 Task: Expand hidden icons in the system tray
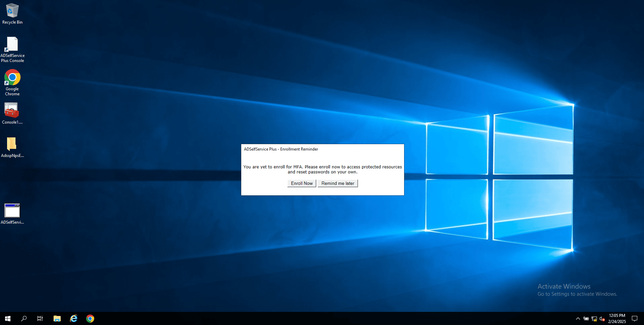tap(578, 319)
